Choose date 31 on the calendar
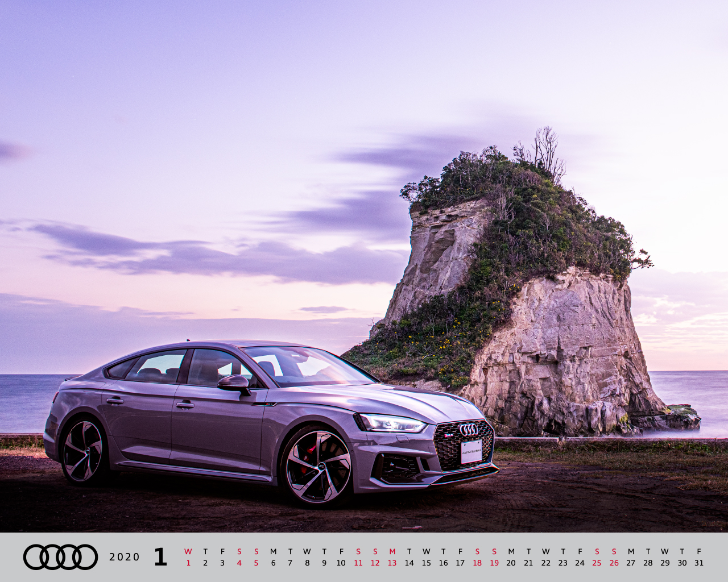 [x=699, y=563]
